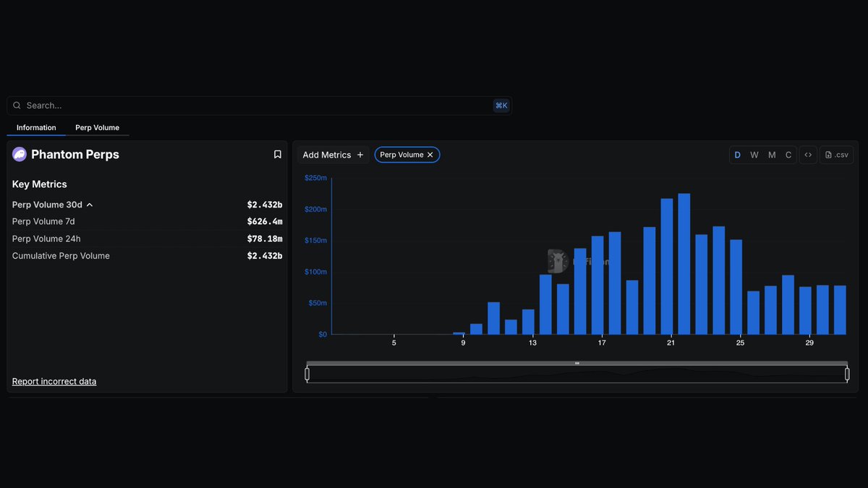The height and width of the screenshot is (488, 868).
Task: Click the top grip of the range slider
Action: tap(576, 363)
